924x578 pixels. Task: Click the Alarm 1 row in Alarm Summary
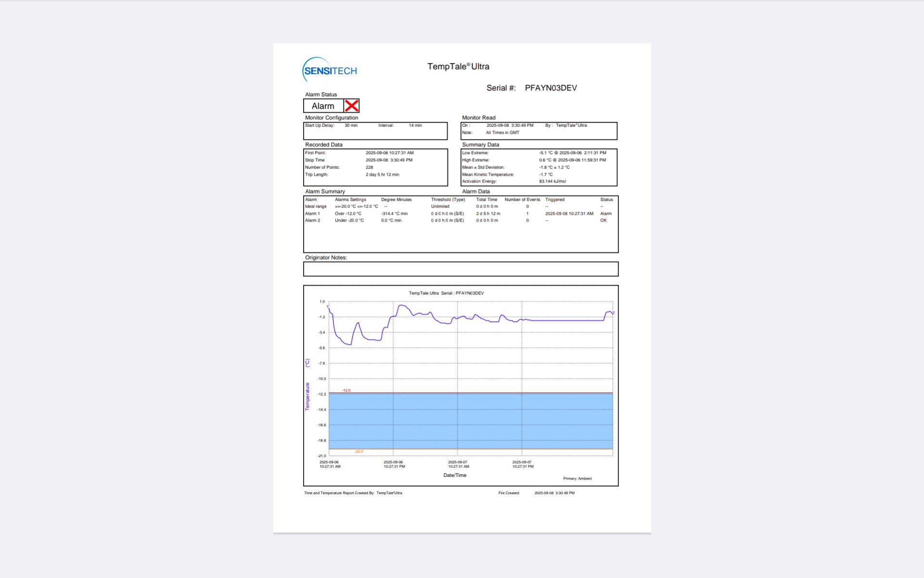pyautogui.click(x=312, y=213)
